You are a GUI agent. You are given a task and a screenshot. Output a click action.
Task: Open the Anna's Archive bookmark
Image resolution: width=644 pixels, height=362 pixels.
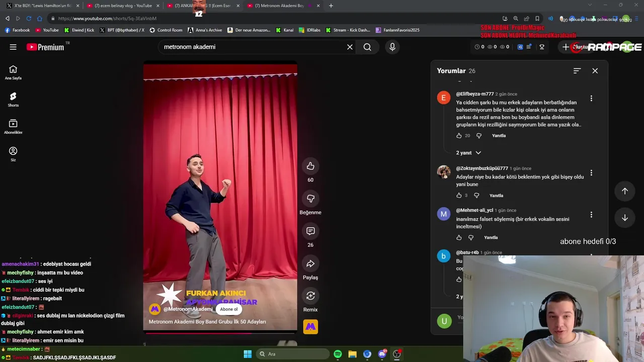point(205,30)
